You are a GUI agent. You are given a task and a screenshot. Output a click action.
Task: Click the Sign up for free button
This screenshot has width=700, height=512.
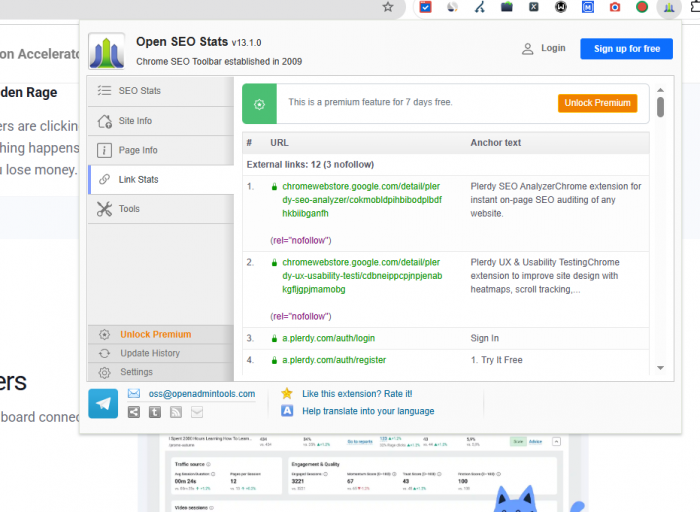(626, 49)
